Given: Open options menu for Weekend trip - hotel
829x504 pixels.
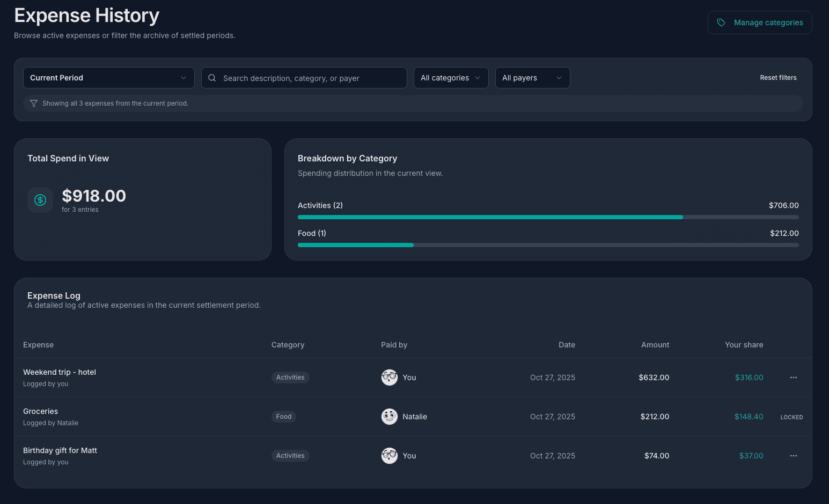Looking at the screenshot, I should pos(793,377).
